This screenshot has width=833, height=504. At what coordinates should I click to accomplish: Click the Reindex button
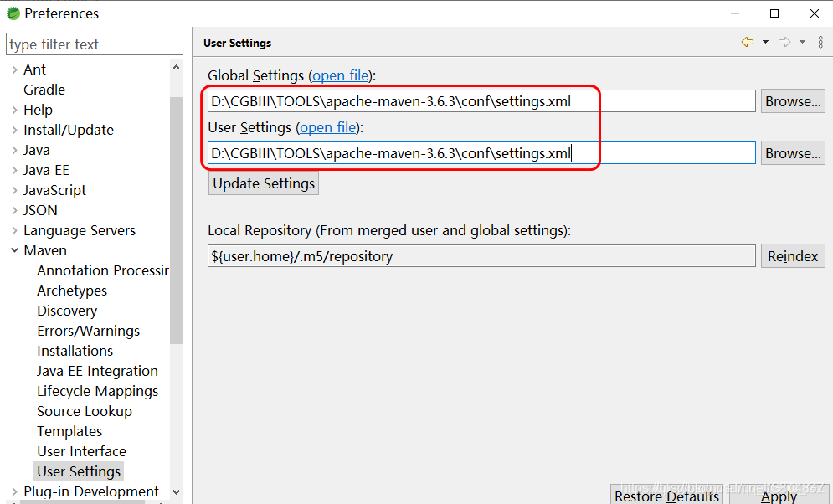click(793, 256)
